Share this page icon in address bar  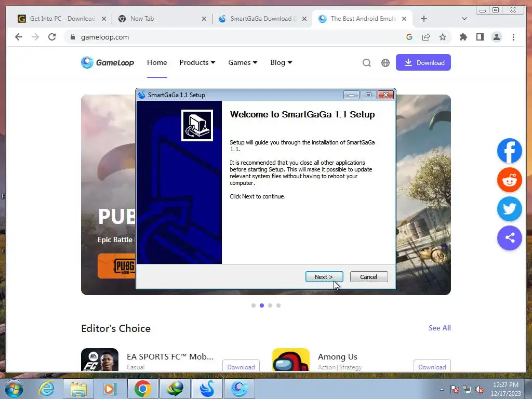pos(426,37)
